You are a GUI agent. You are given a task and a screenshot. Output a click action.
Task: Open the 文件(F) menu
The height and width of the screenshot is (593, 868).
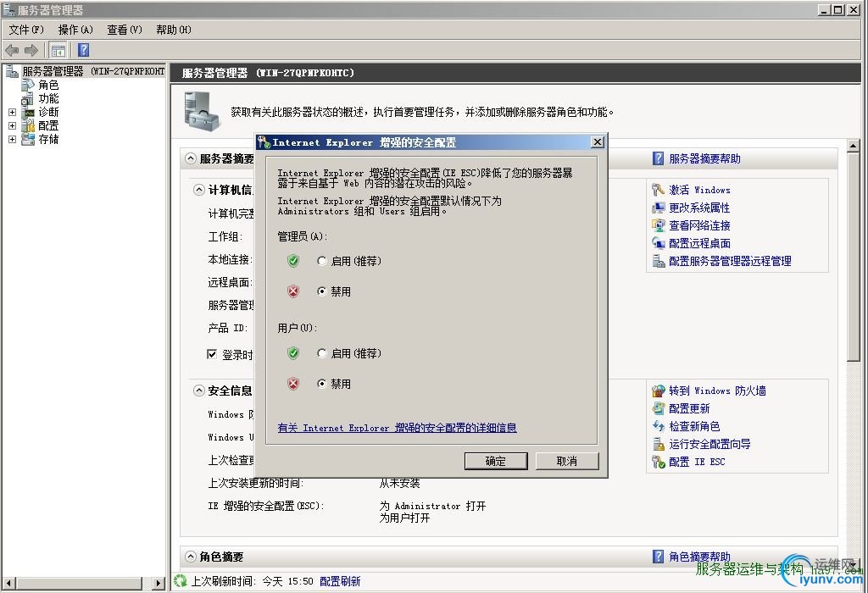[x=26, y=30]
